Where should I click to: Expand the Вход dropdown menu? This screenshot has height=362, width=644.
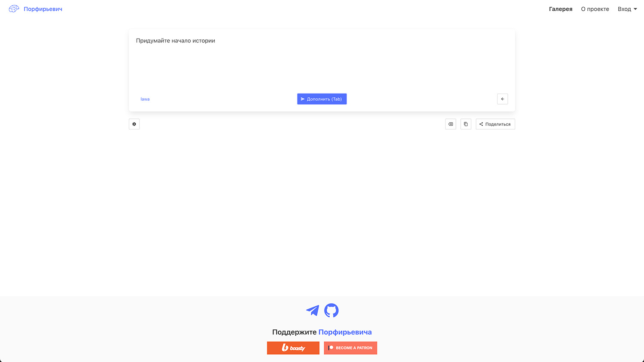(x=627, y=9)
